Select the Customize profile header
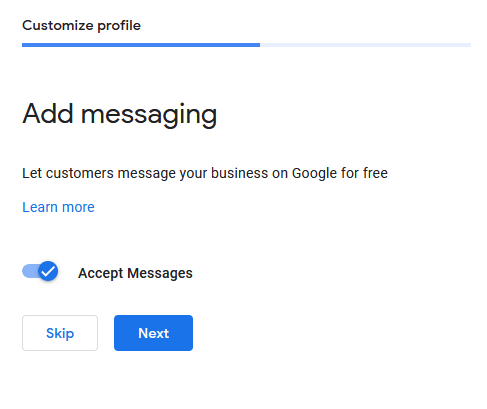Screen dimensions: 487x409 [x=81, y=26]
